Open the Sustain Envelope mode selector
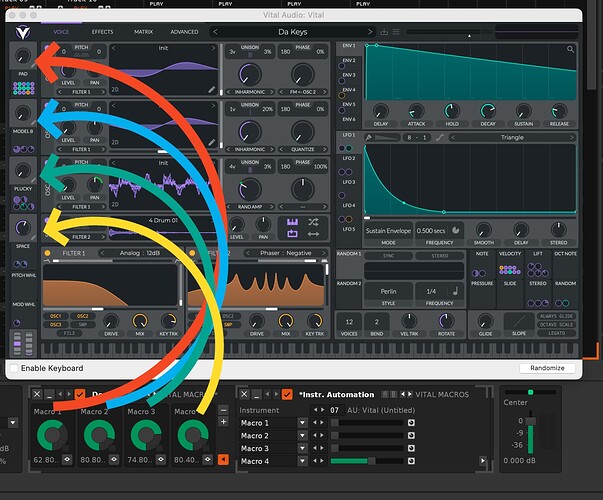 (388, 231)
